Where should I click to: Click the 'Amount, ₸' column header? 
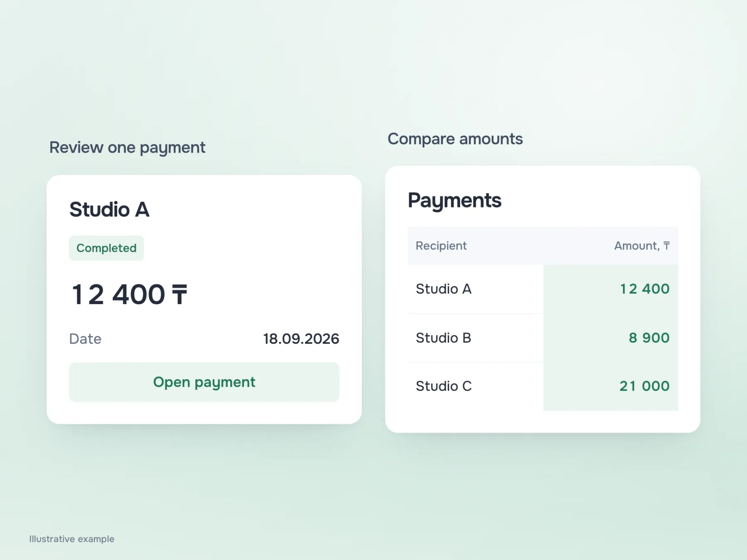click(642, 246)
